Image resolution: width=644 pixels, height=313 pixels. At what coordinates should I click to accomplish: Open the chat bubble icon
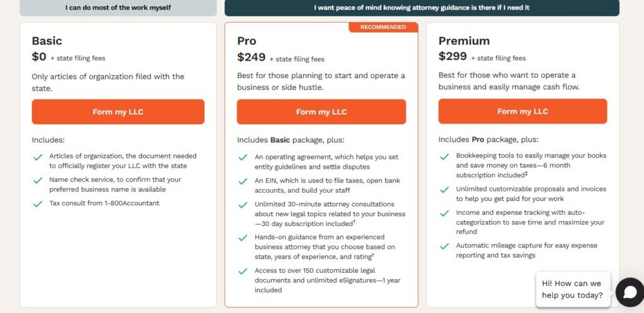click(630, 292)
